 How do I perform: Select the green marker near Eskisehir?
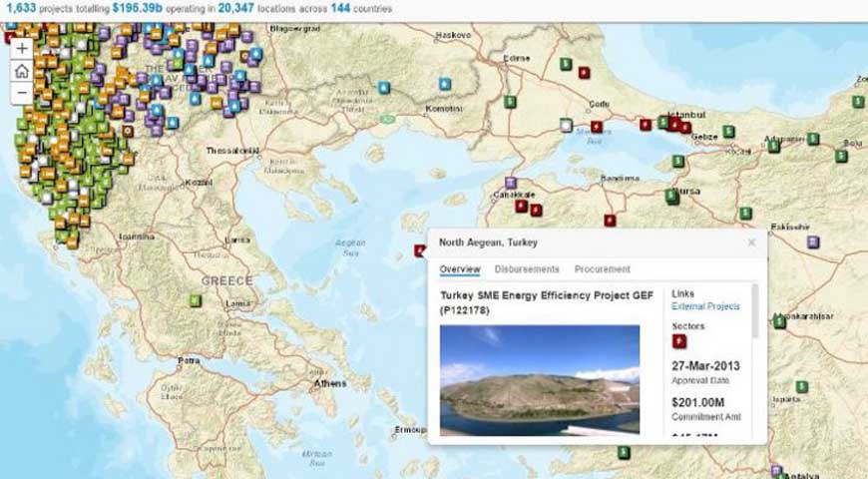point(745,214)
